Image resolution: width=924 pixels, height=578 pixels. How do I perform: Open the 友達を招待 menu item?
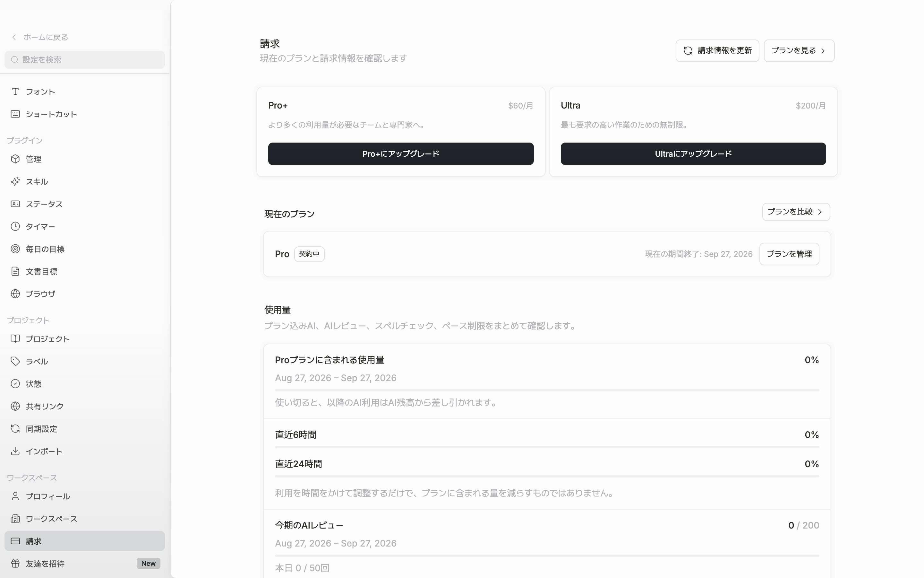coord(85,564)
